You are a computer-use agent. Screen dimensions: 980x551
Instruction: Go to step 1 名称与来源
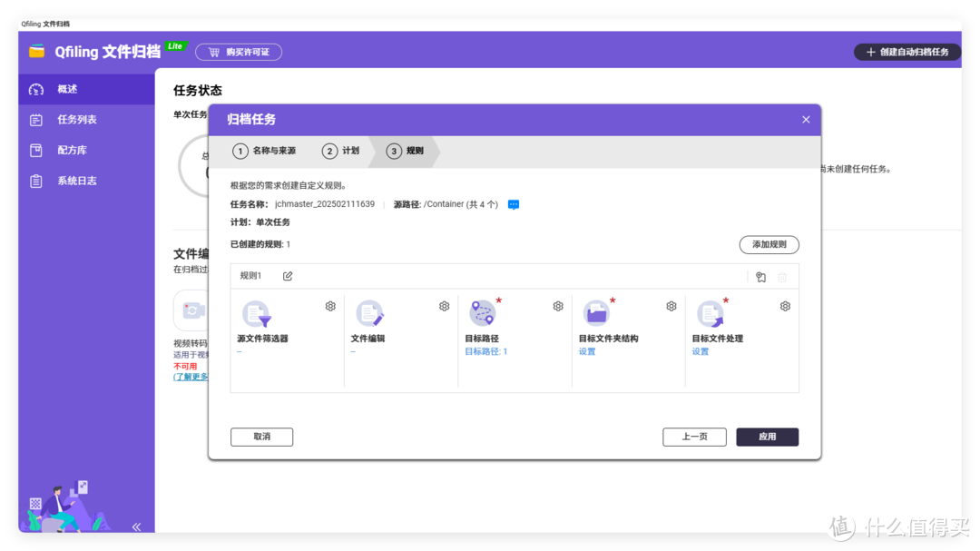(264, 152)
